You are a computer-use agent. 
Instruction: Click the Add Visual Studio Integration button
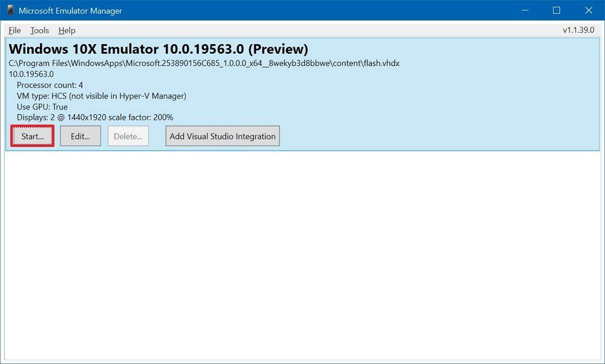click(x=223, y=135)
